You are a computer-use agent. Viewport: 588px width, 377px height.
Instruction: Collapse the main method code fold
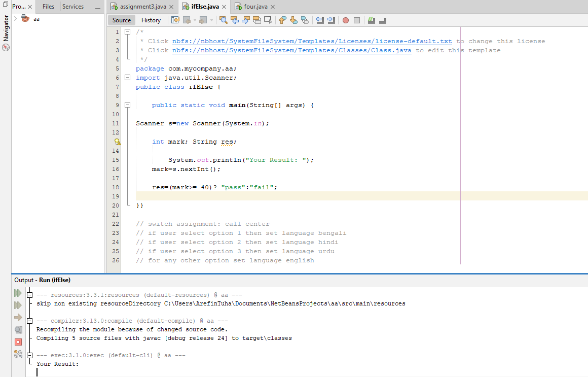pyautogui.click(x=127, y=105)
